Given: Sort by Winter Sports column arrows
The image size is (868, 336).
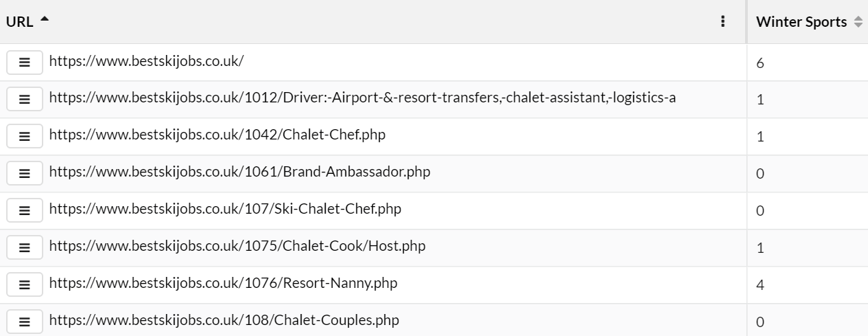Looking at the screenshot, I should click(x=858, y=22).
